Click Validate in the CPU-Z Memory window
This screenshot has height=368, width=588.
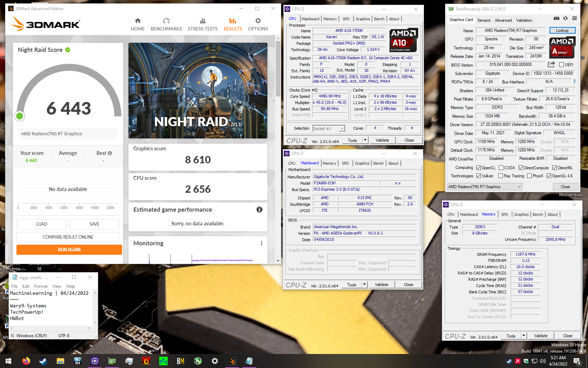click(x=541, y=336)
